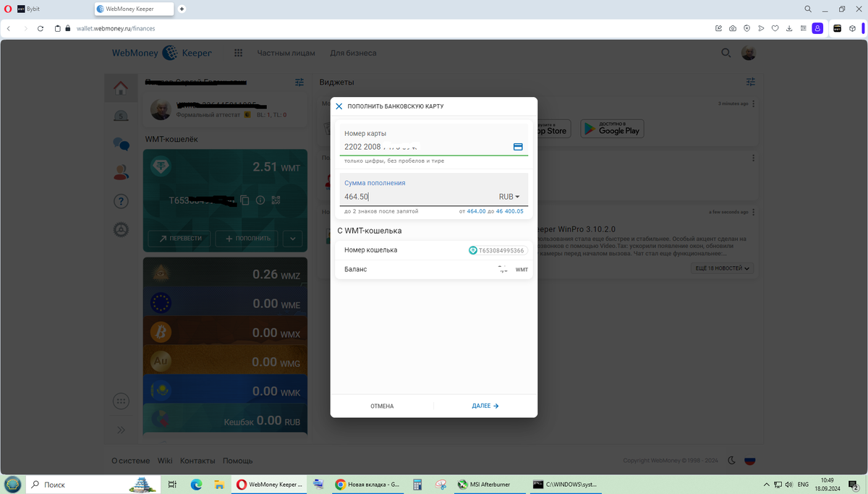Screen dimensions: 868x494
Task: Click the WebMoney Keeper logo
Action: coord(162,53)
